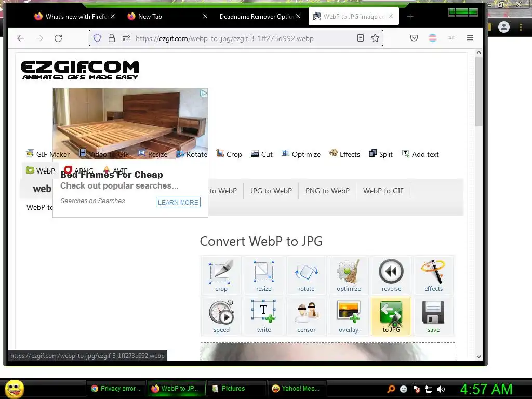Select the rotate tool icon
The width and height of the screenshot is (532, 399).
coord(306,275)
